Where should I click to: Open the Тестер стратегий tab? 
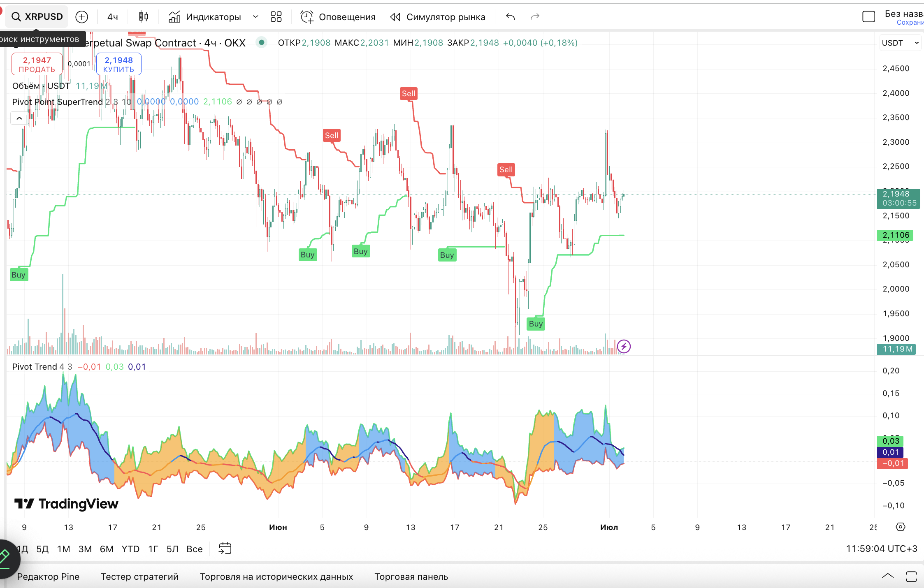tap(139, 576)
